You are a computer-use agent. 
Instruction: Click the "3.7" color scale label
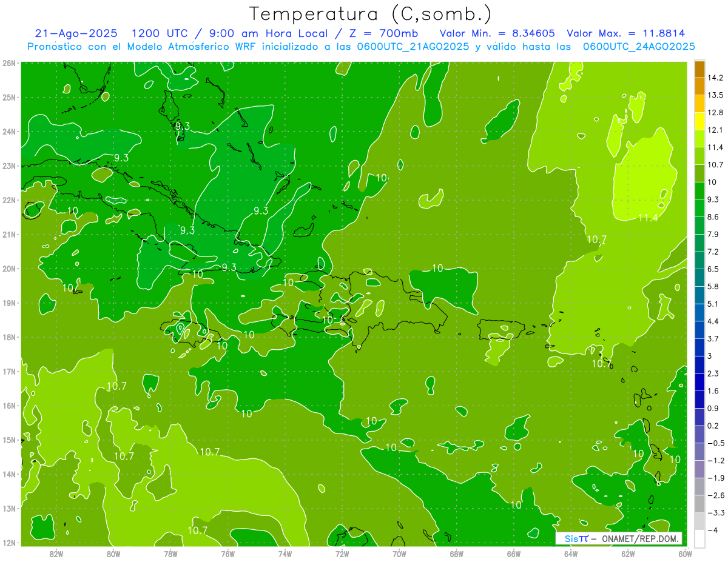point(713,338)
